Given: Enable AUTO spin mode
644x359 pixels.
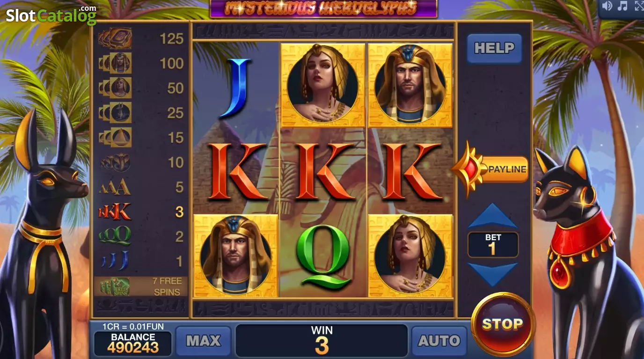Looking at the screenshot, I should point(439,341).
